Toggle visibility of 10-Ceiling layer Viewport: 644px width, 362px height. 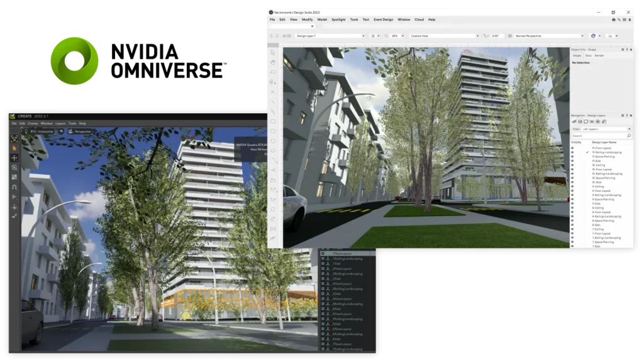pyautogui.click(x=572, y=165)
